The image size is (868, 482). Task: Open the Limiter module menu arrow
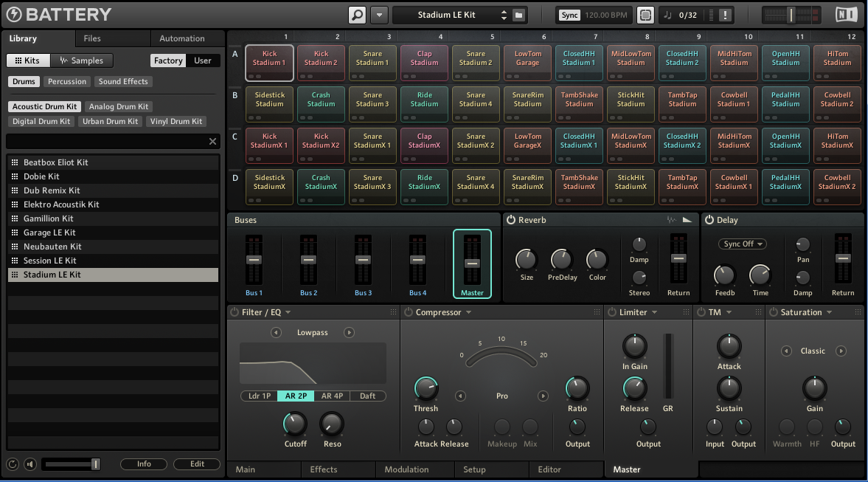654,312
